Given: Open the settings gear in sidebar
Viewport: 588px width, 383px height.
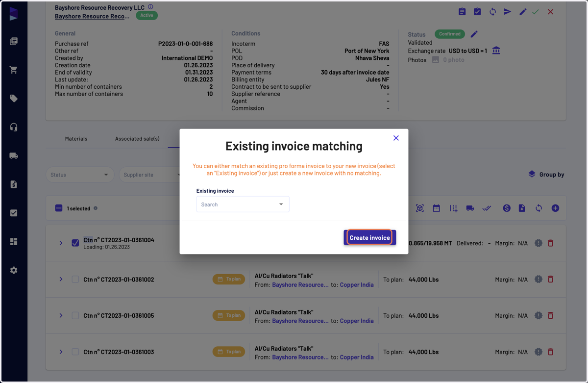Looking at the screenshot, I should [14, 270].
